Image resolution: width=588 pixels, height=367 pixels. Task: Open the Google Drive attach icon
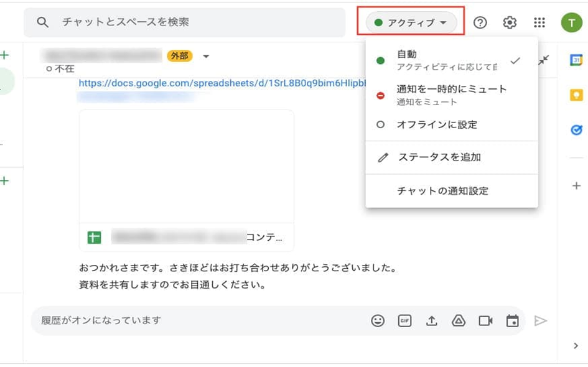pyautogui.click(x=459, y=320)
